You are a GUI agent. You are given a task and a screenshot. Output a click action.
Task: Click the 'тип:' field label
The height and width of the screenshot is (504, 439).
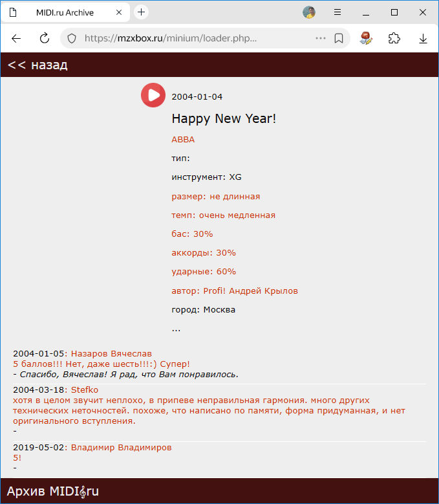coord(180,159)
